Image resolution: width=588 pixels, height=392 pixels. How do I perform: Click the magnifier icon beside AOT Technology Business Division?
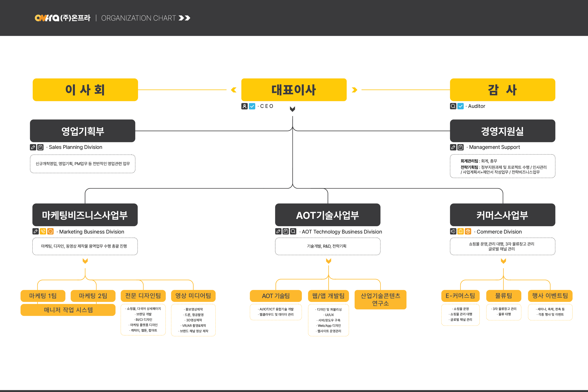pyautogui.click(x=293, y=231)
